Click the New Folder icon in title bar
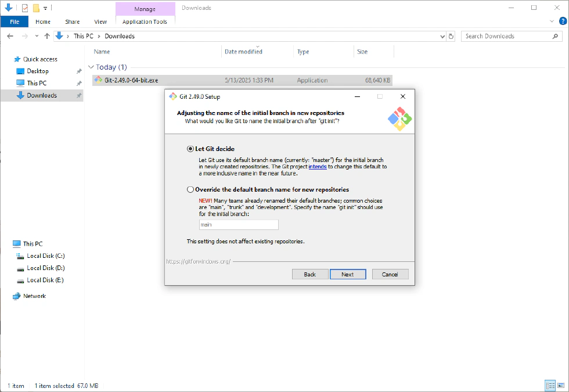569x392 pixels. point(36,8)
